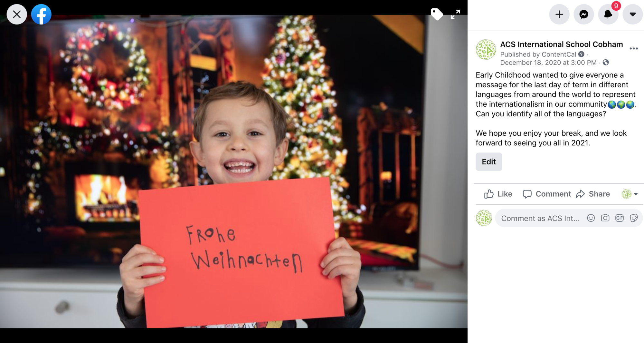Viewport: 644px width, 343px height.
Task: Click the Comment button
Action: (546, 194)
